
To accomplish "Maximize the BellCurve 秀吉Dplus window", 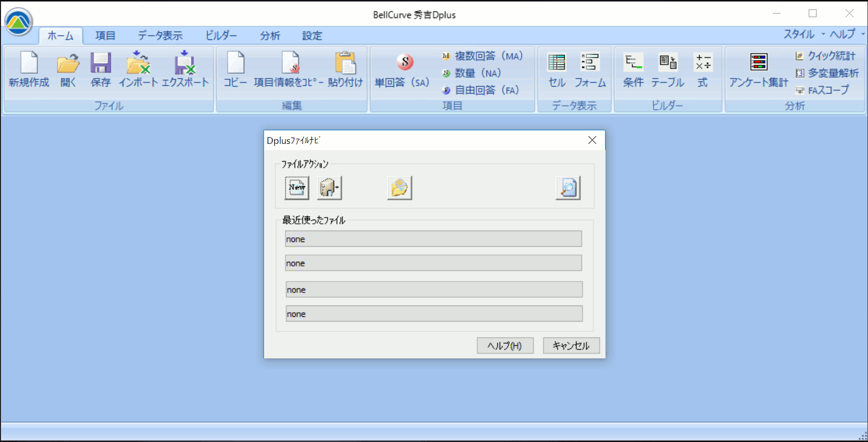I will tap(812, 14).
